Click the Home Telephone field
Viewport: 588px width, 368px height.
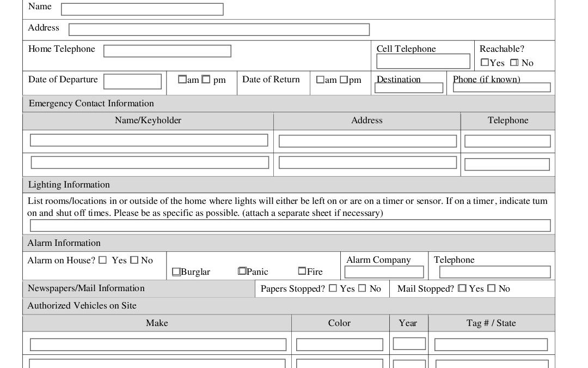[167, 51]
